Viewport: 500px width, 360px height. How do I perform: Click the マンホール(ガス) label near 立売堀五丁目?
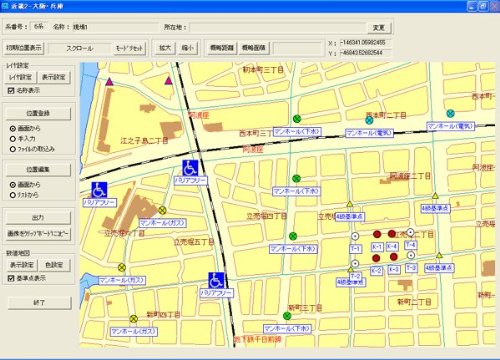tap(162, 223)
